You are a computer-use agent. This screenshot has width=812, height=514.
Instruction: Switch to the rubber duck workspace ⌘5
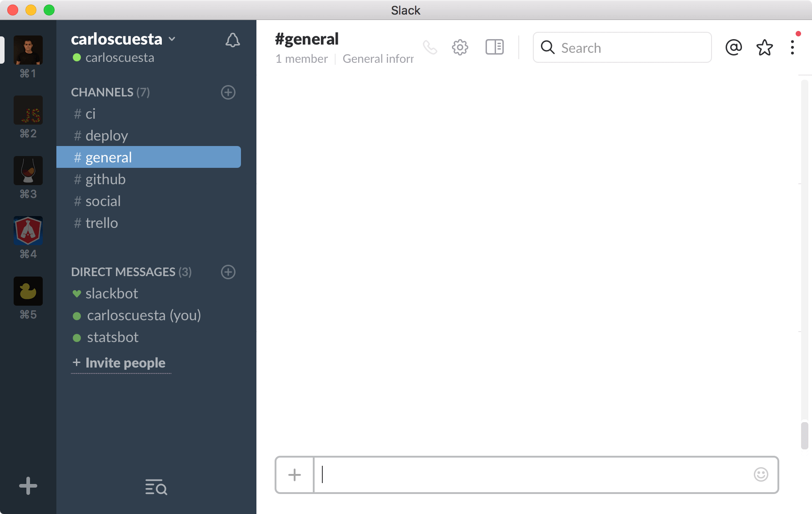point(28,291)
